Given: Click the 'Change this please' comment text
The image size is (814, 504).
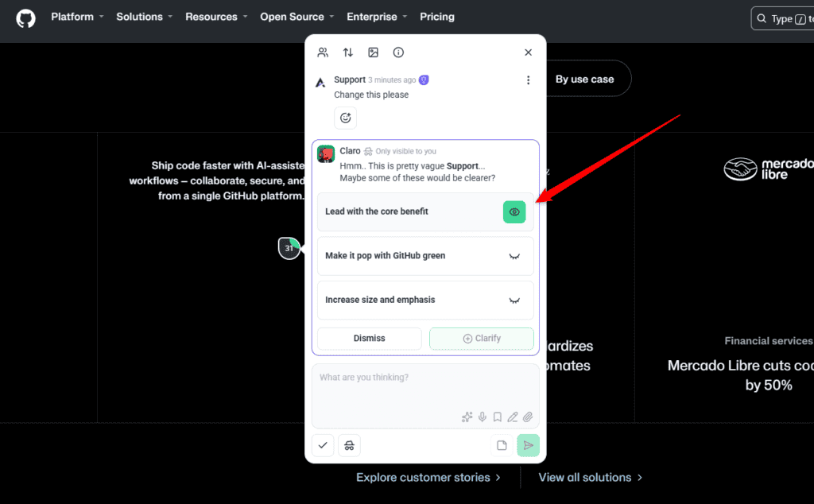Looking at the screenshot, I should (x=371, y=95).
